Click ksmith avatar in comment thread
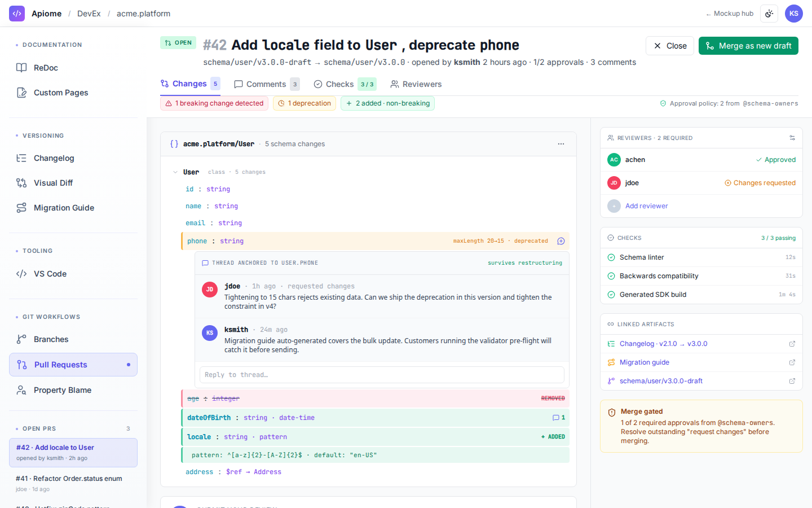The image size is (812, 508). (x=210, y=333)
